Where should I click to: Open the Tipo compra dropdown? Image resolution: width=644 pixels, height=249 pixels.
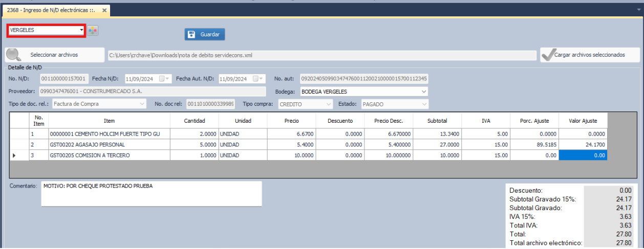[x=328, y=104]
